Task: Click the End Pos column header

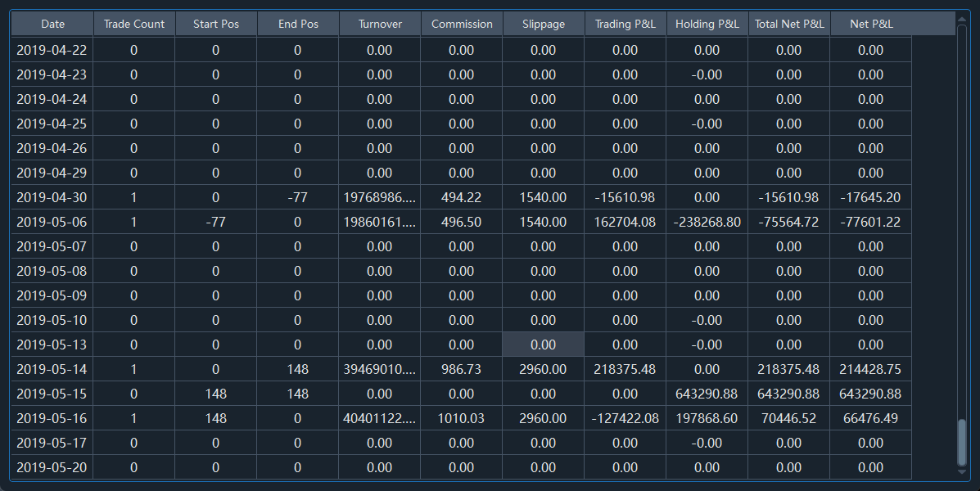Action: (298, 24)
